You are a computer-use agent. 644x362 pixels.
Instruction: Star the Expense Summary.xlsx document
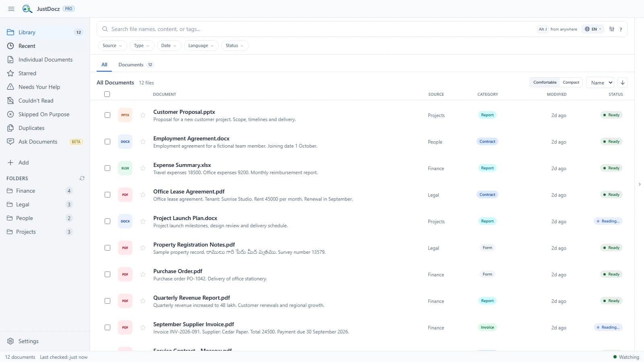click(x=143, y=168)
